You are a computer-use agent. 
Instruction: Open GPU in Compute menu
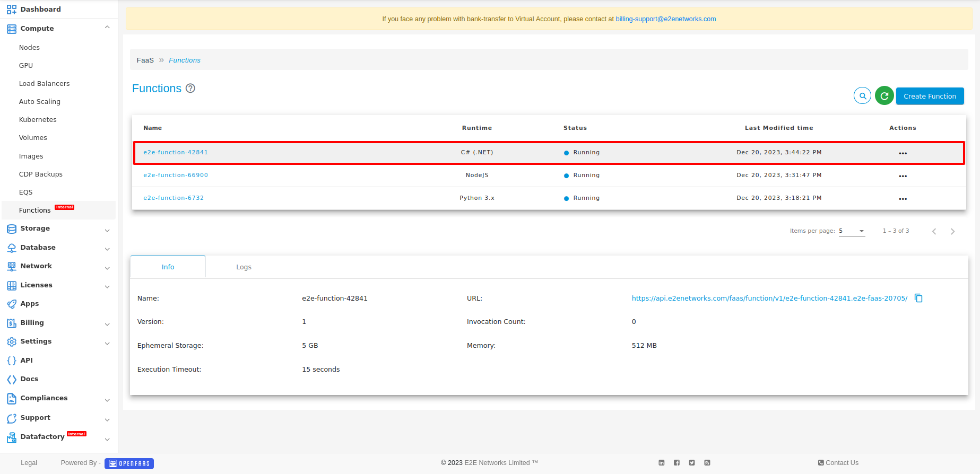[26, 66]
